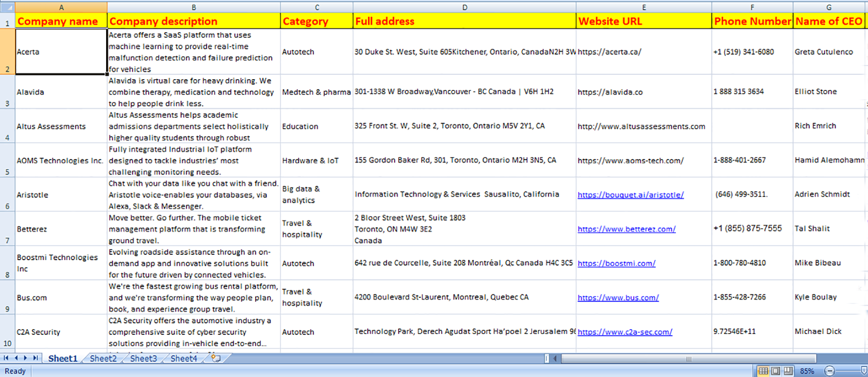Open Sheet1 tab

pyautogui.click(x=63, y=358)
